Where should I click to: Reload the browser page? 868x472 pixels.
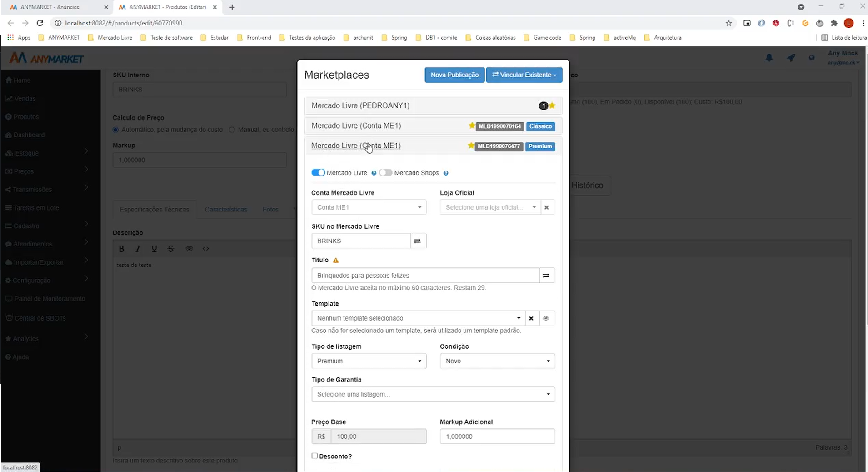40,23
